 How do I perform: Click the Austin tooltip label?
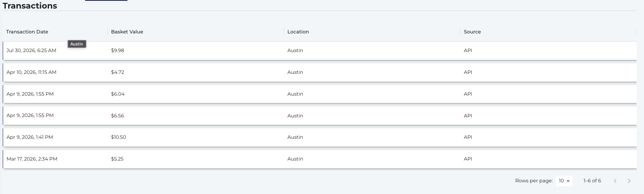point(77,44)
